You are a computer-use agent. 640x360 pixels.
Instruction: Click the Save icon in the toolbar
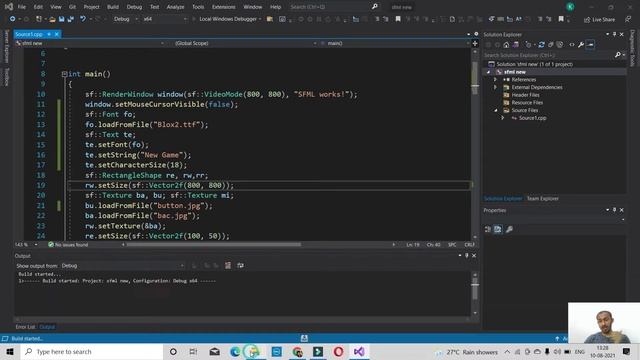[x=62, y=19]
